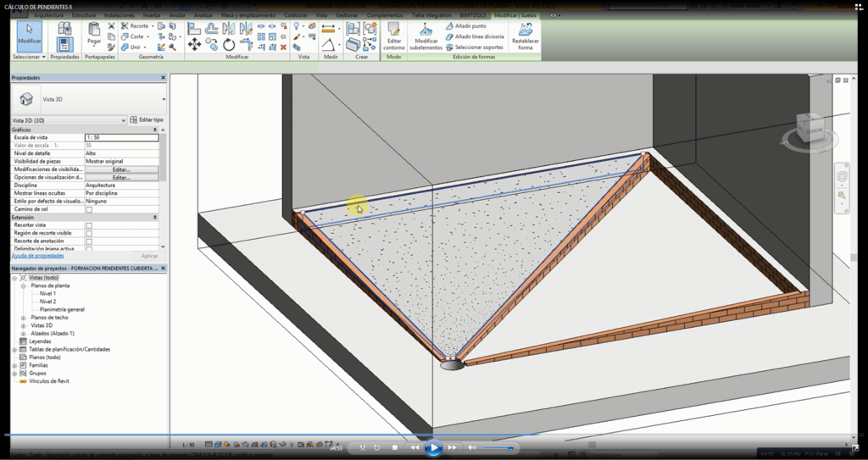
Task: Expand the Familias node in project browser
Action: tap(14, 365)
